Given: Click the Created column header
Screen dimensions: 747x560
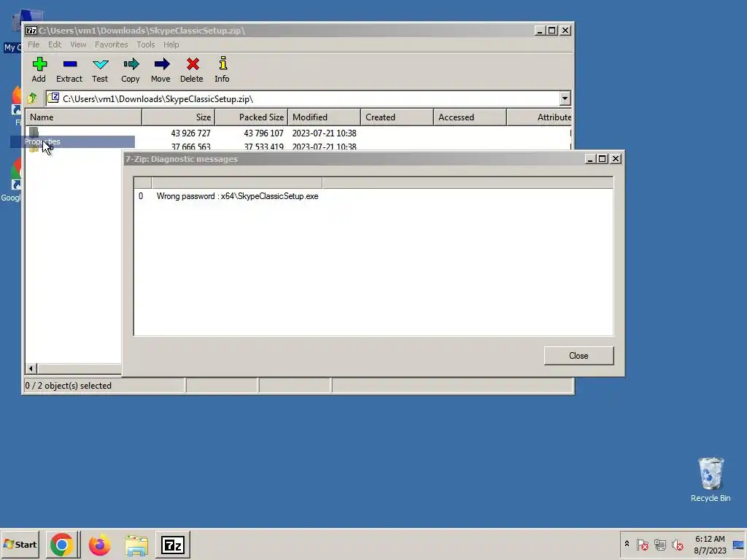Looking at the screenshot, I should pos(398,117).
